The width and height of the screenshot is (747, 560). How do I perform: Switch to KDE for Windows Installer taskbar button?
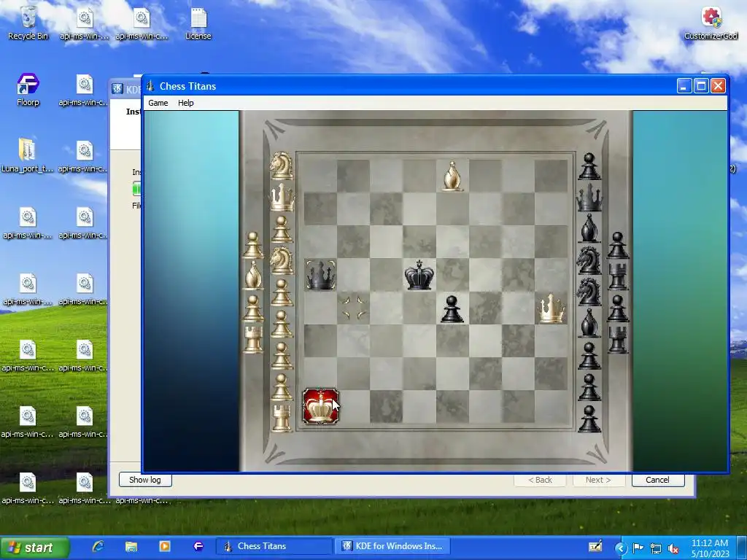392,546
